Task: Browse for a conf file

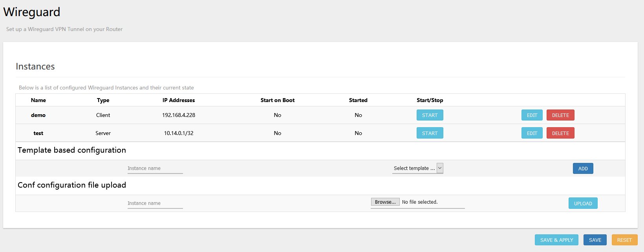Action: pyautogui.click(x=385, y=202)
